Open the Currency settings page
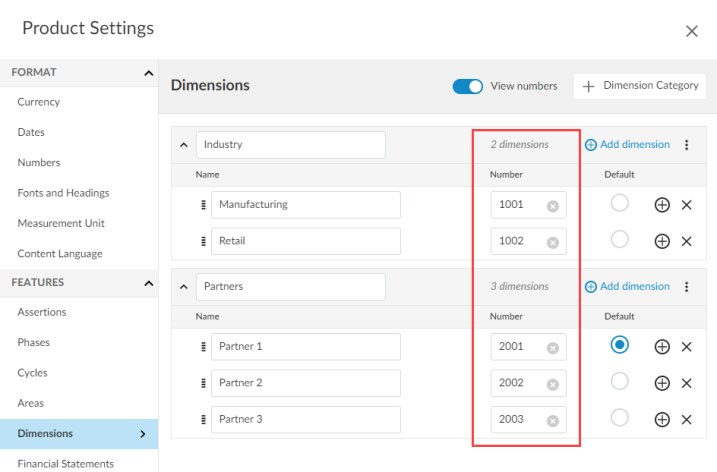 pyautogui.click(x=39, y=102)
